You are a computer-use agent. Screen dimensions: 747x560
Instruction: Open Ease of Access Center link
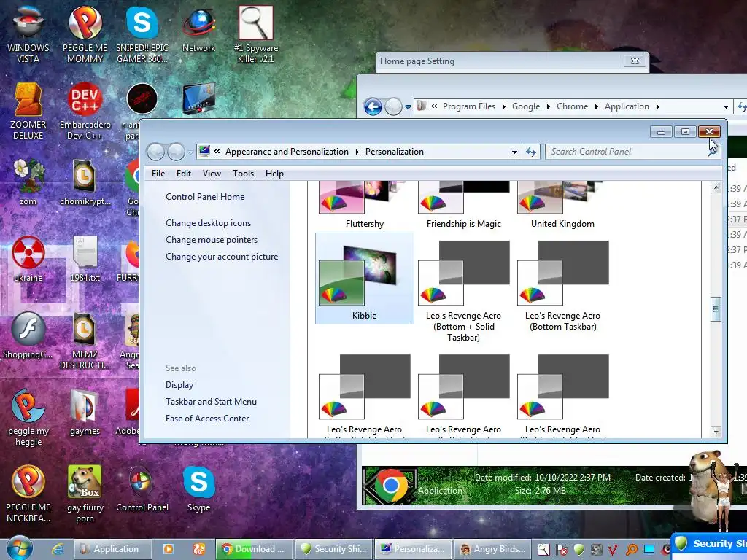tap(207, 418)
